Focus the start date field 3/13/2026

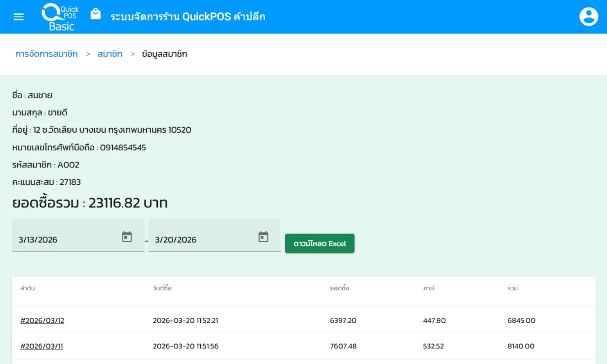[65, 239]
